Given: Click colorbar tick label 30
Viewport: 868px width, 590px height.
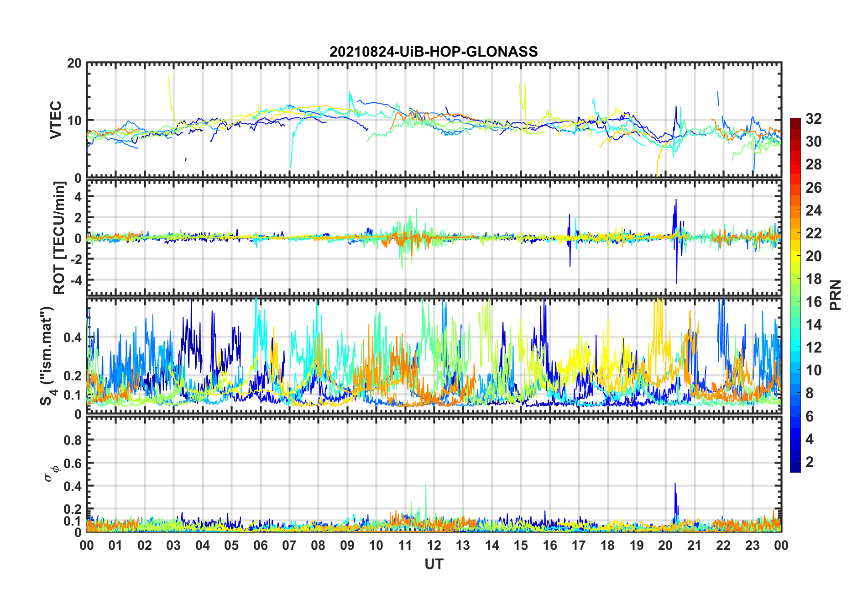Looking at the screenshot, I should [x=814, y=142].
